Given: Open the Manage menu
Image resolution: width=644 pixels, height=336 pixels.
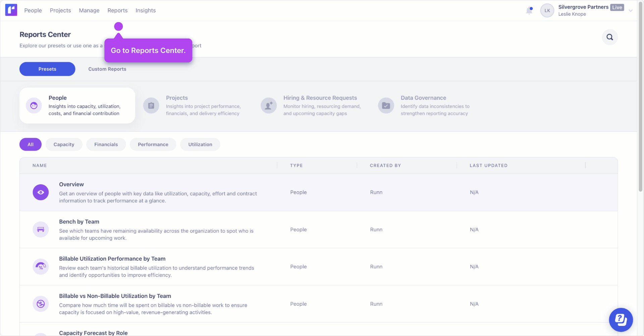Looking at the screenshot, I should [89, 10].
